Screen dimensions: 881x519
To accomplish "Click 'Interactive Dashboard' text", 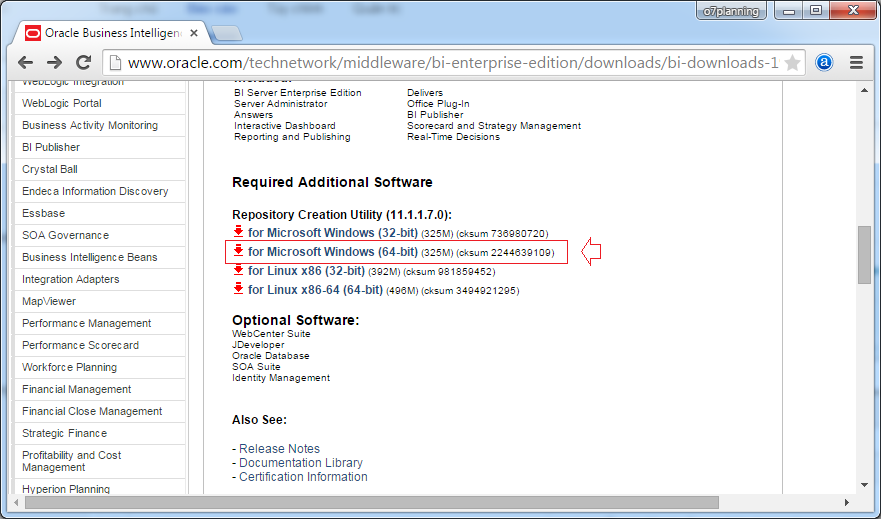I will (285, 126).
